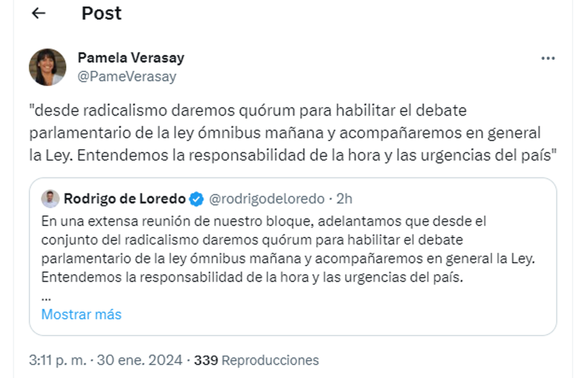The height and width of the screenshot is (378, 588).
Task: Click the @rodrigodeloredo handle
Action: tap(267, 199)
